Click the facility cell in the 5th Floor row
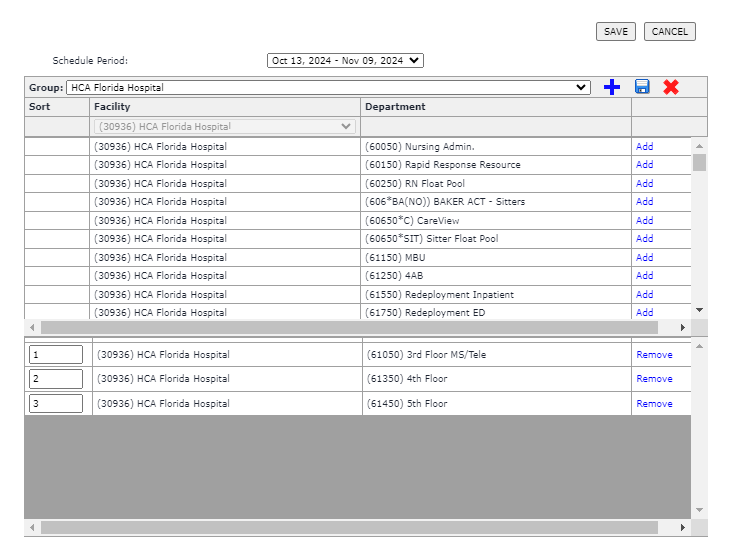Screen dimensions: 733x558 click(x=227, y=403)
